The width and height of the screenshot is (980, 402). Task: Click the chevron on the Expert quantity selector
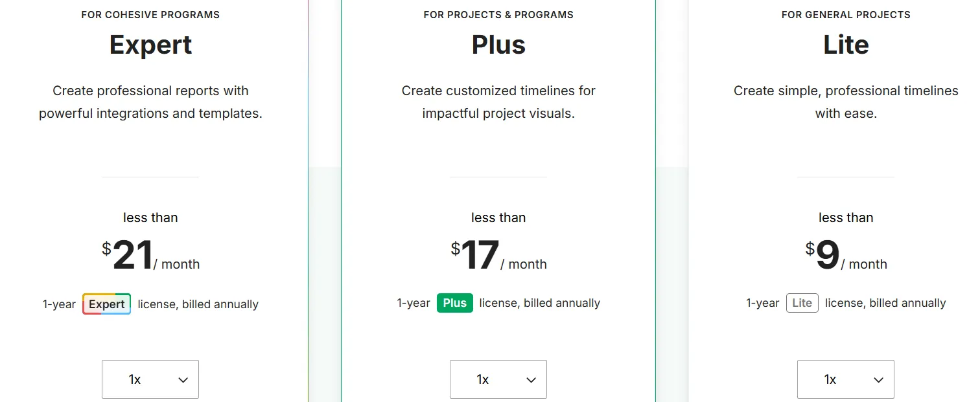coord(183,379)
